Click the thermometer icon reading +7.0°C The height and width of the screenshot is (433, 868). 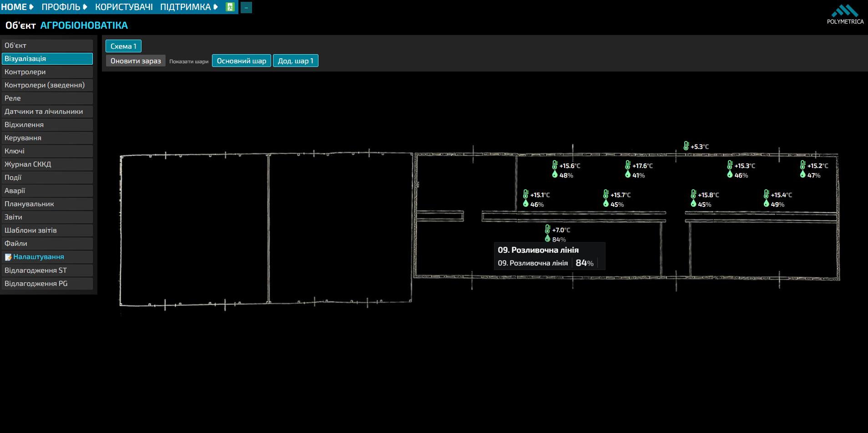pyautogui.click(x=548, y=229)
